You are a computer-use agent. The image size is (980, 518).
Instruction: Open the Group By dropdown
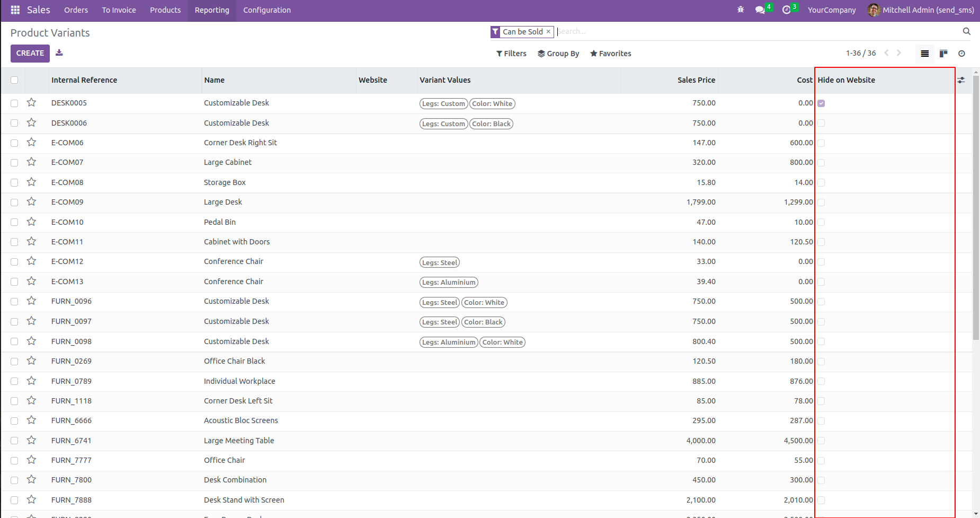(x=558, y=54)
